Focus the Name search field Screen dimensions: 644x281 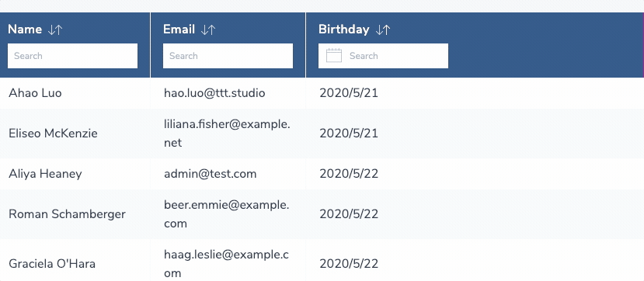(x=73, y=56)
